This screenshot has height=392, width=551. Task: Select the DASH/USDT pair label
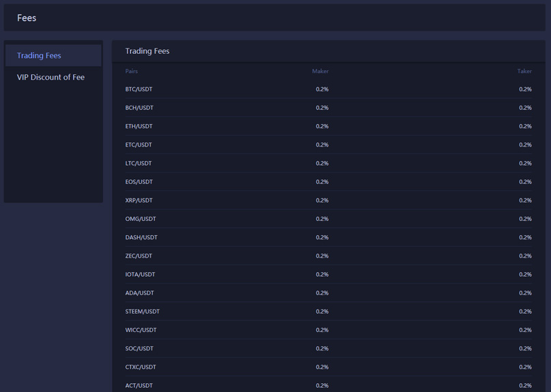click(x=141, y=237)
